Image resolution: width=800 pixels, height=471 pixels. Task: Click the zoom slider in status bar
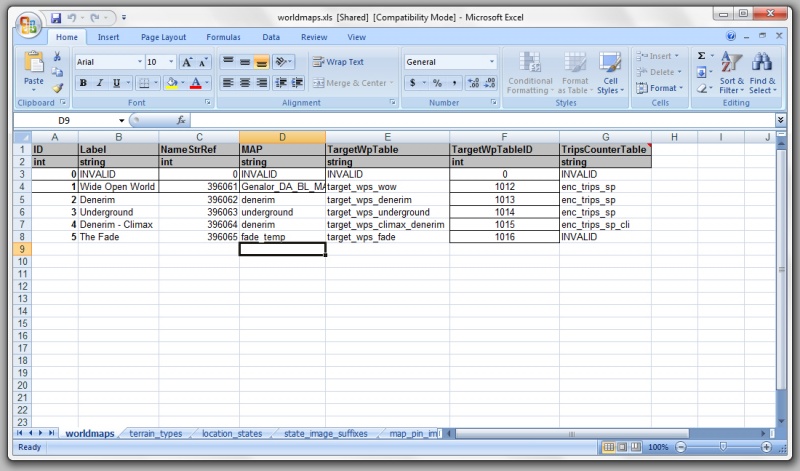(x=721, y=447)
